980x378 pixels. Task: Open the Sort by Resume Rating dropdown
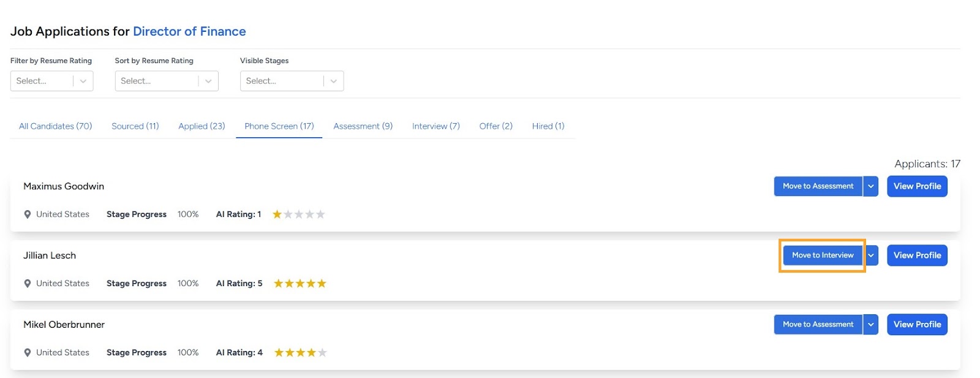pyautogui.click(x=167, y=81)
